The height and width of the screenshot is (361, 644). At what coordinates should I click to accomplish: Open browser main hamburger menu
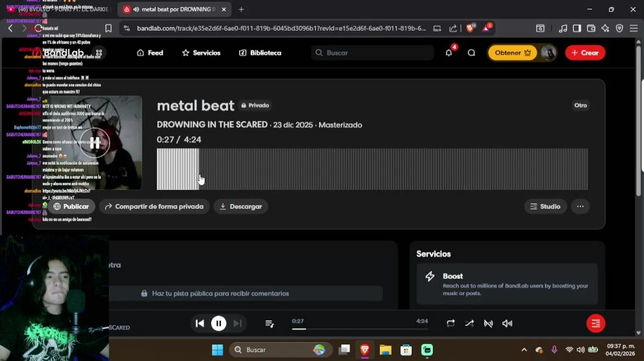click(x=633, y=29)
